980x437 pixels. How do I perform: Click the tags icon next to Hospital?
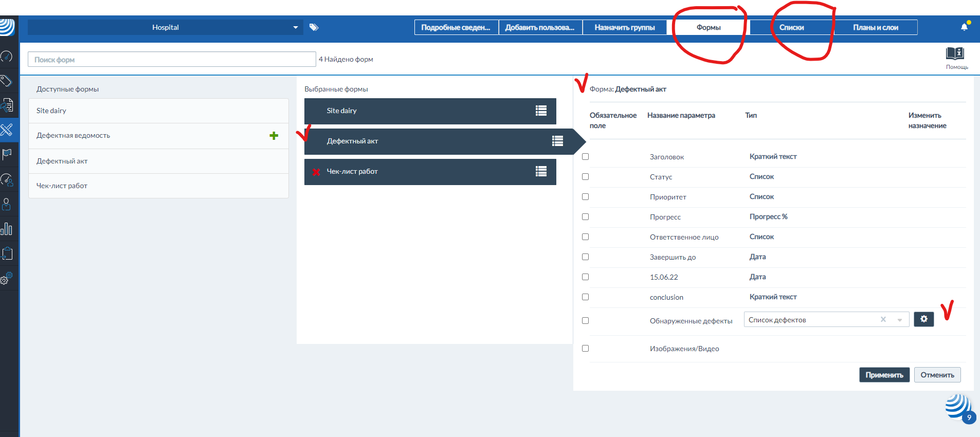pyautogui.click(x=314, y=27)
